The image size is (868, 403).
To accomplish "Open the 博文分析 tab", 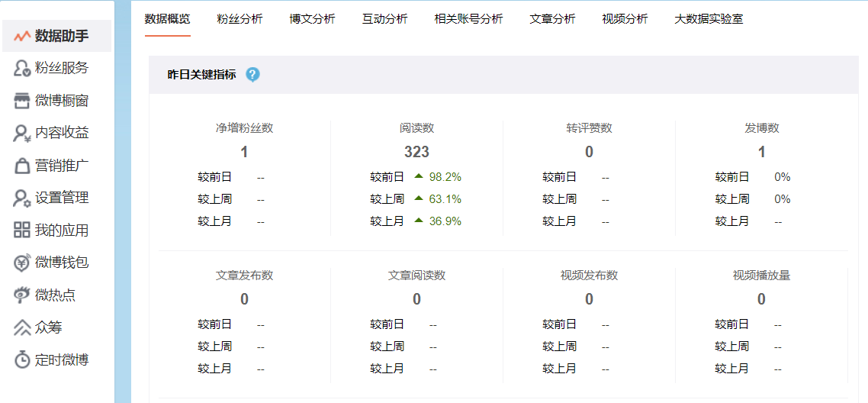I will click(x=312, y=19).
